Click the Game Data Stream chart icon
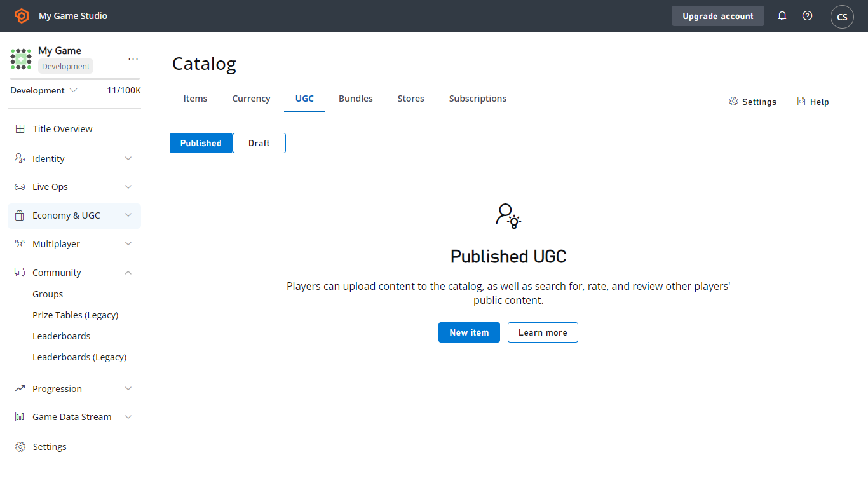868x490 pixels. tap(20, 417)
